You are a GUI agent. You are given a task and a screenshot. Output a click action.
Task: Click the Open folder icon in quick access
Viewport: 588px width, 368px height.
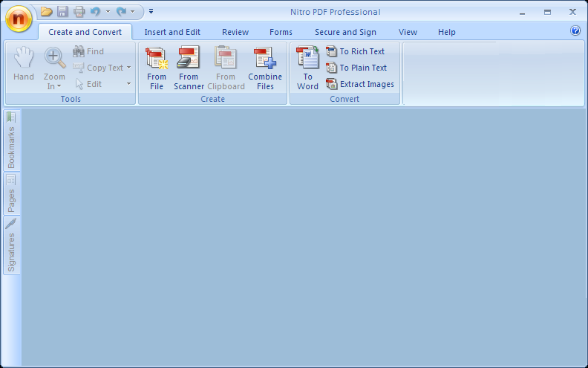47,12
